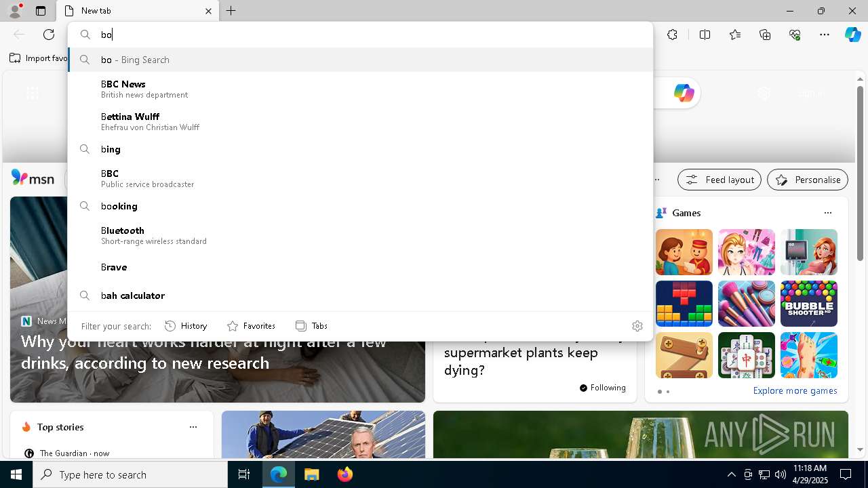Viewport: 868px width, 488px height.
Task: Open the browser profile icon
Action: [x=14, y=11]
